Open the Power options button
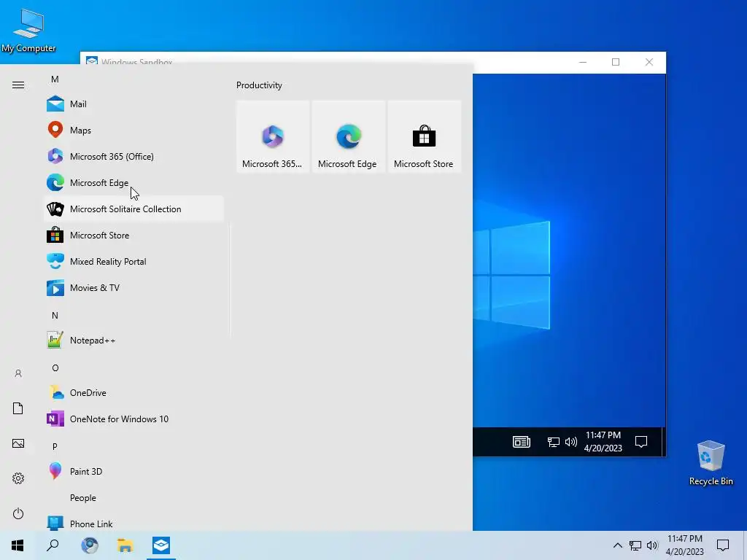This screenshot has width=747, height=560. [x=18, y=513]
